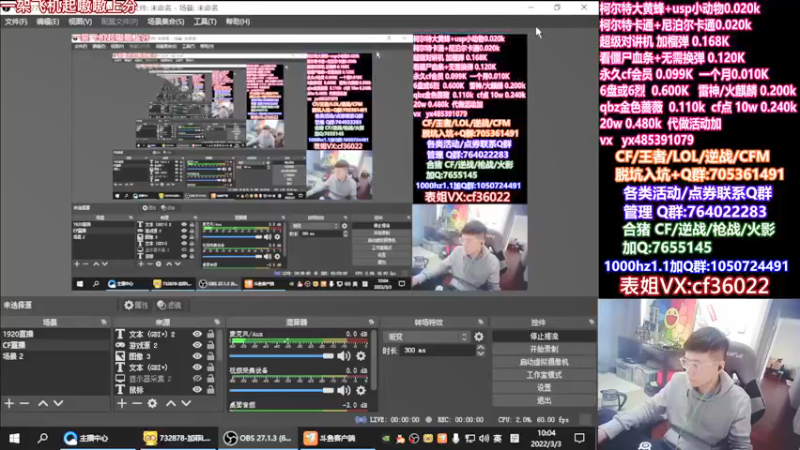Open the speaker volume tray icon
This screenshot has width=800, height=450.
coord(484,439)
